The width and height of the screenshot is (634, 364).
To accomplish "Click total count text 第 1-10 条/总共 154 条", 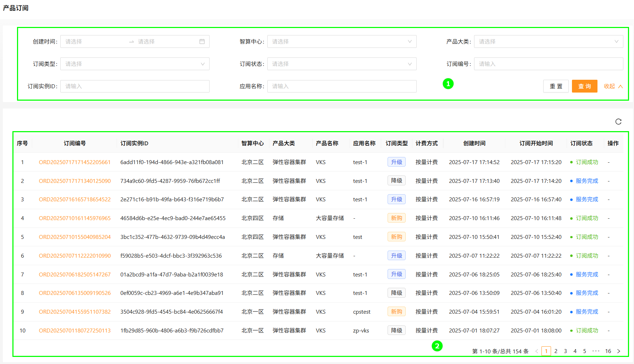I will [500, 351].
